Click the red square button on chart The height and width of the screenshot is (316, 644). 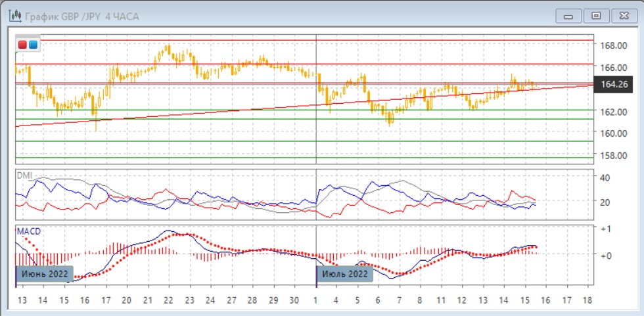[x=23, y=45]
